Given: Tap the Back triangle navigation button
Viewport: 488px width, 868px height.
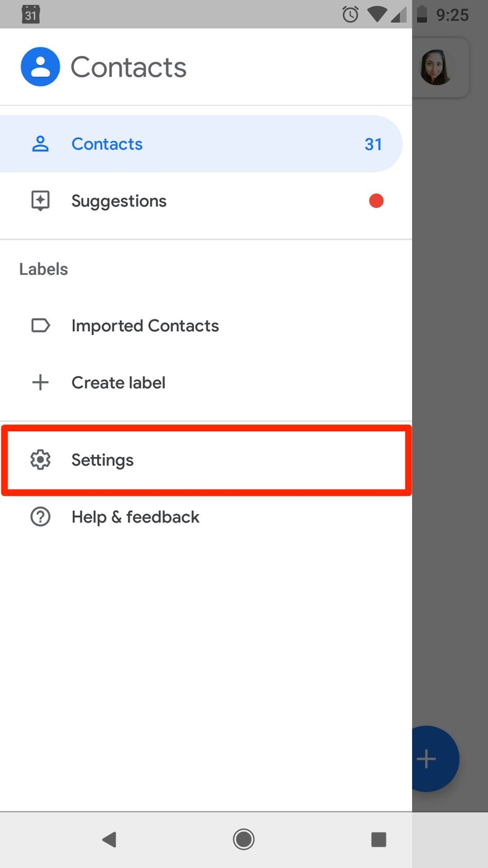Looking at the screenshot, I should tap(109, 840).
